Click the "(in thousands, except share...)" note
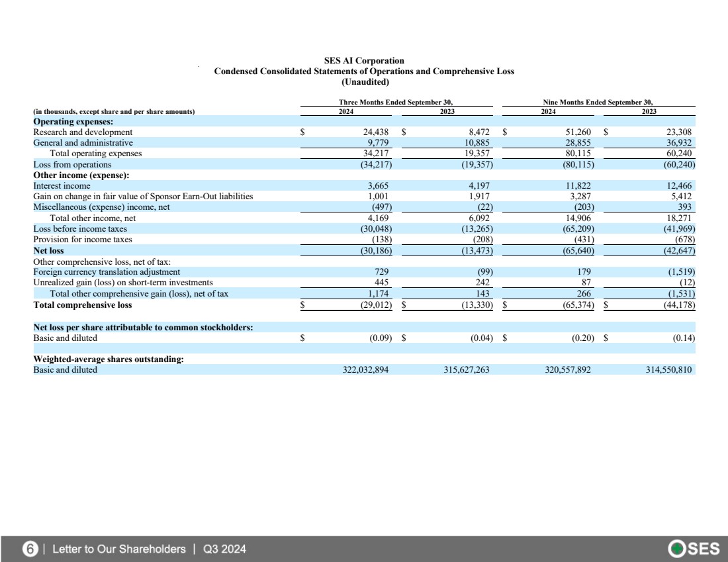The width and height of the screenshot is (728, 562). (x=114, y=111)
